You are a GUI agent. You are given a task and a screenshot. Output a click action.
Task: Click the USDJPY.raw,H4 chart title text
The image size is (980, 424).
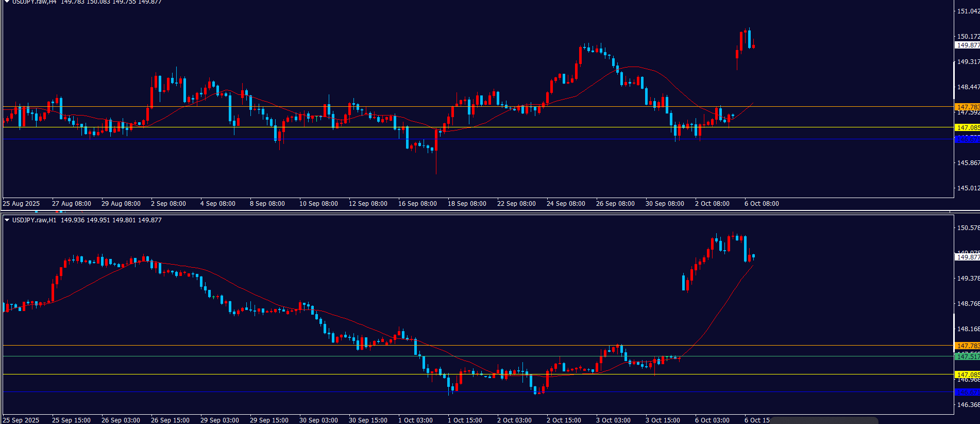click(34, 2)
